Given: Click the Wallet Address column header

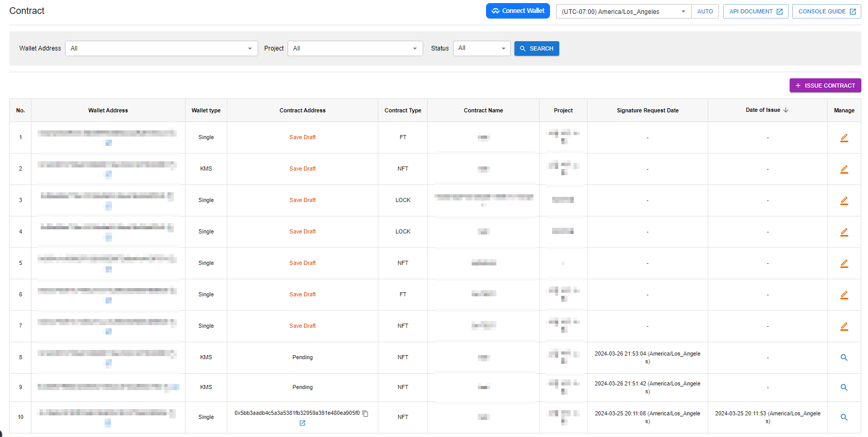Looking at the screenshot, I should click(108, 110).
